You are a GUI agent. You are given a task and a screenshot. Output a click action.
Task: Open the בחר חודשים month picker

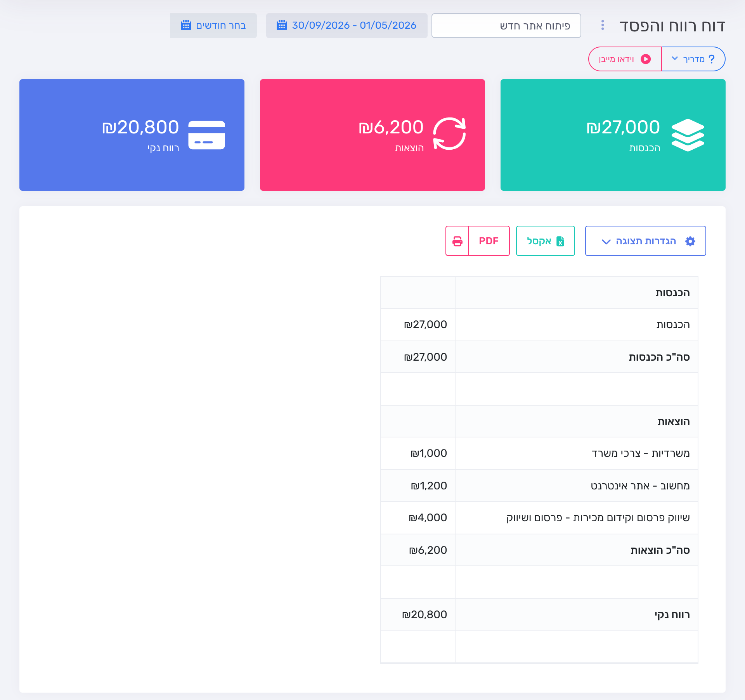click(x=213, y=26)
